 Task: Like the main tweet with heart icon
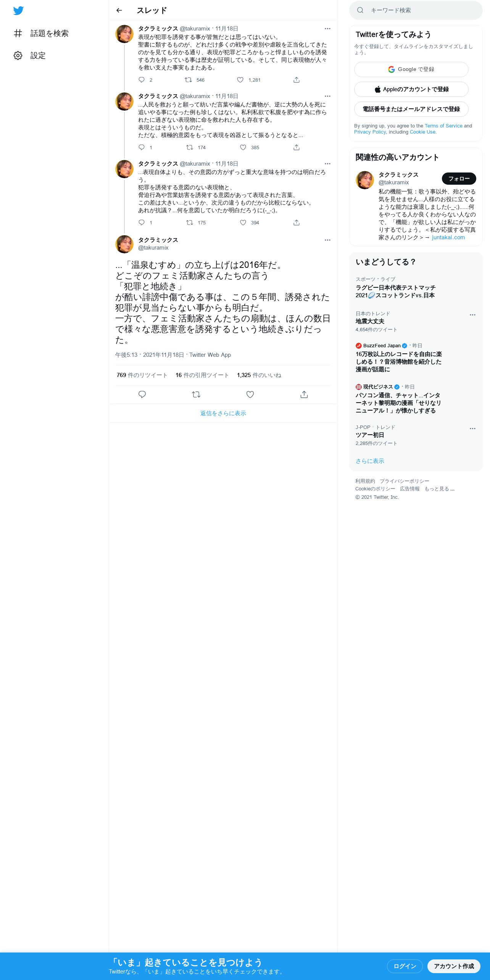tap(250, 394)
